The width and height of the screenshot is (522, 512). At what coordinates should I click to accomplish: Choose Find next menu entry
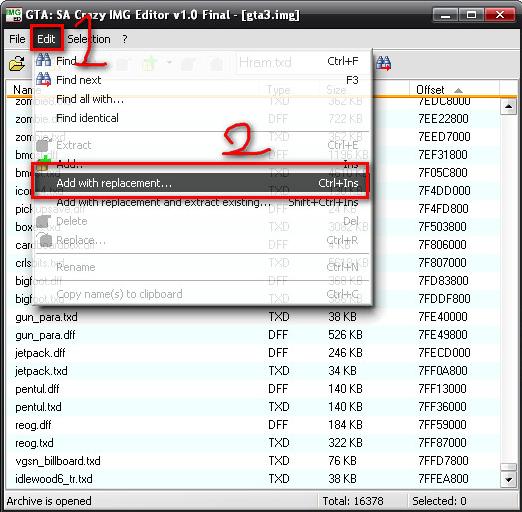tap(202, 80)
